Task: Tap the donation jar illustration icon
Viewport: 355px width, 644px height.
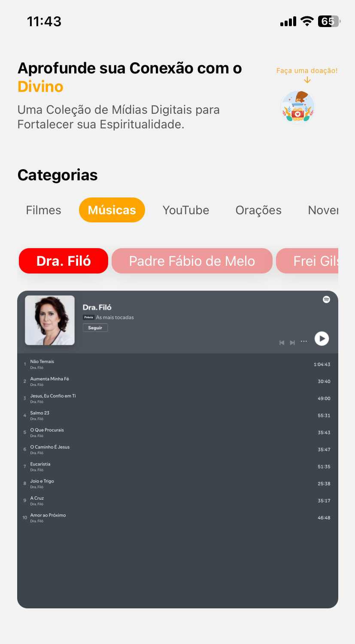Action: [298, 107]
